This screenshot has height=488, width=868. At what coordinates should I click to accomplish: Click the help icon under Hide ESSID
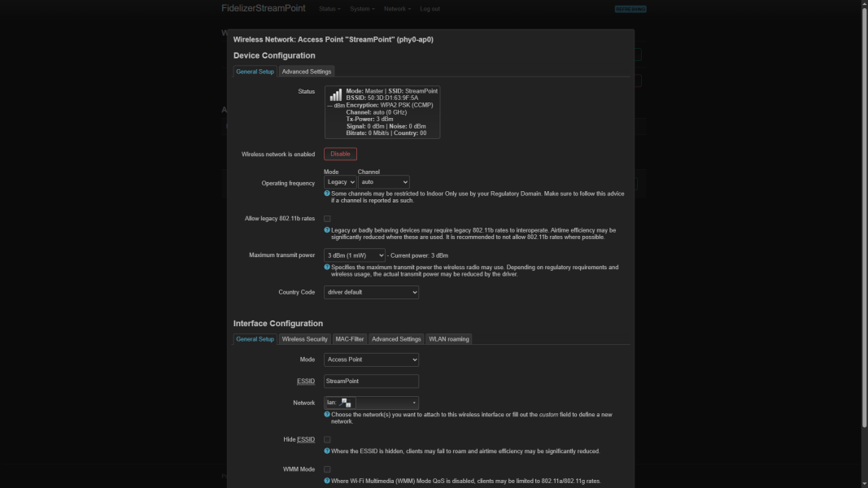327,451
